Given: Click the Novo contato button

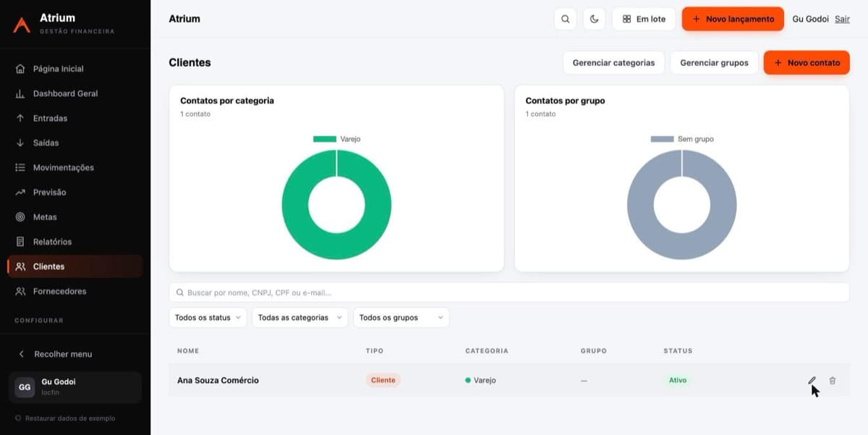Looking at the screenshot, I should pyautogui.click(x=807, y=62).
